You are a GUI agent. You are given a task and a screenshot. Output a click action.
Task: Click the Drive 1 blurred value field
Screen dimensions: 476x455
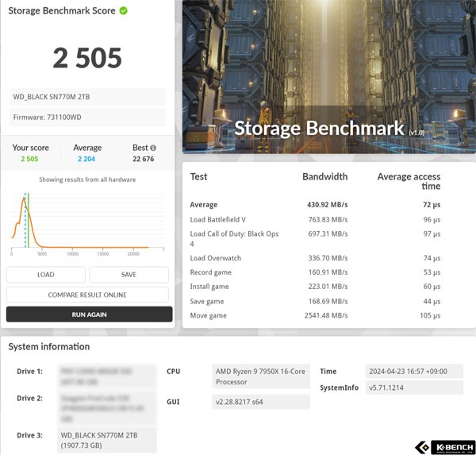[107, 376]
